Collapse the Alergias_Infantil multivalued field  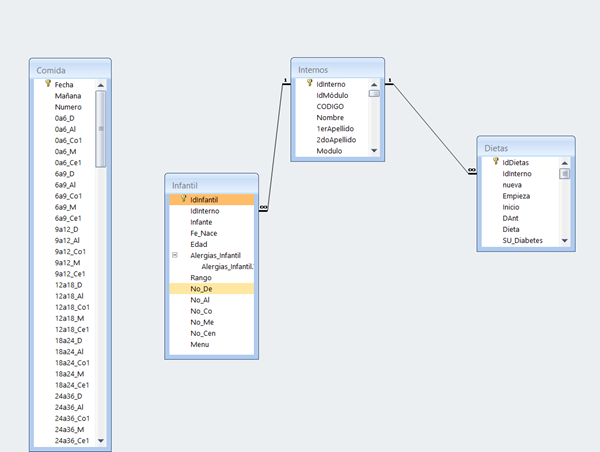[x=175, y=256]
